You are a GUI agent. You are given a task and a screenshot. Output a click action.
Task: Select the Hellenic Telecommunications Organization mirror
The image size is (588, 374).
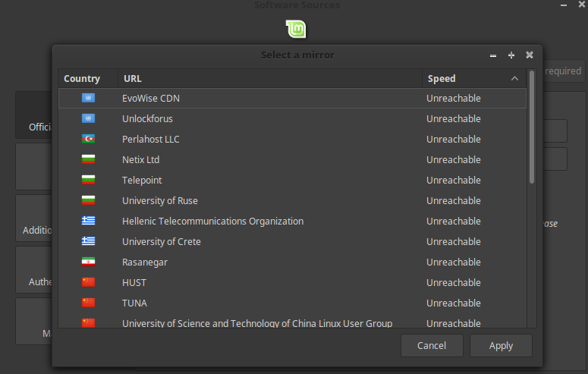click(292, 221)
